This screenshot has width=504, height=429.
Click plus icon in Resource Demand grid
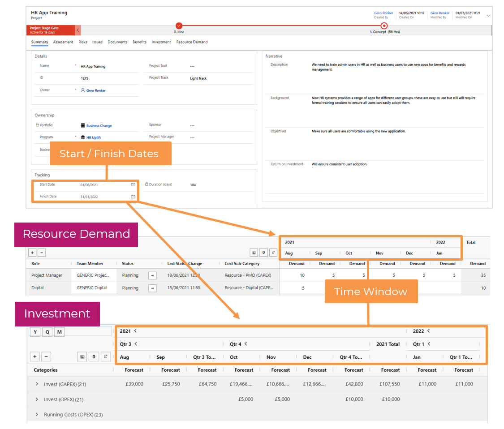[x=32, y=253]
